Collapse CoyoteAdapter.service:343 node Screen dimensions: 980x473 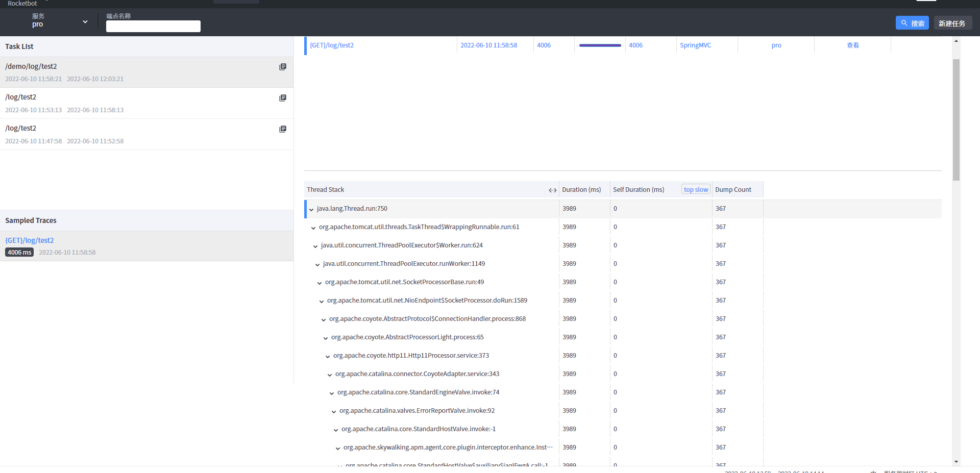[330, 375]
